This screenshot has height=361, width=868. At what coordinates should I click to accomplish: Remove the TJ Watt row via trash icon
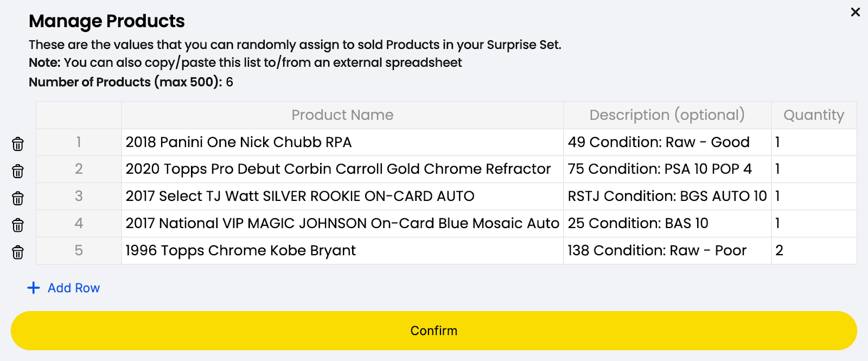click(18, 198)
